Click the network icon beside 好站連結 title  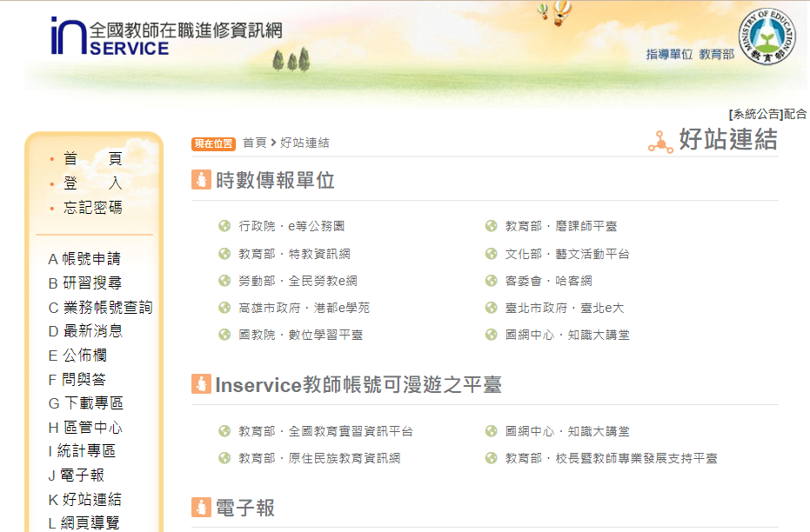(660, 142)
